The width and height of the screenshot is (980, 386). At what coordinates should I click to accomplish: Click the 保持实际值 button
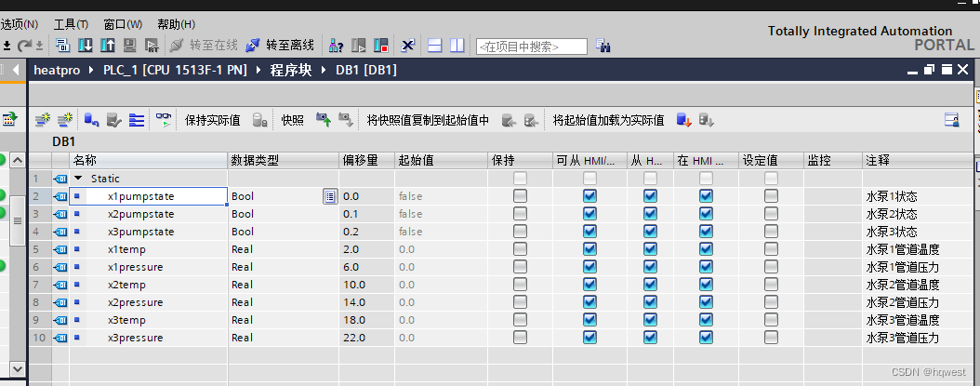(213, 120)
